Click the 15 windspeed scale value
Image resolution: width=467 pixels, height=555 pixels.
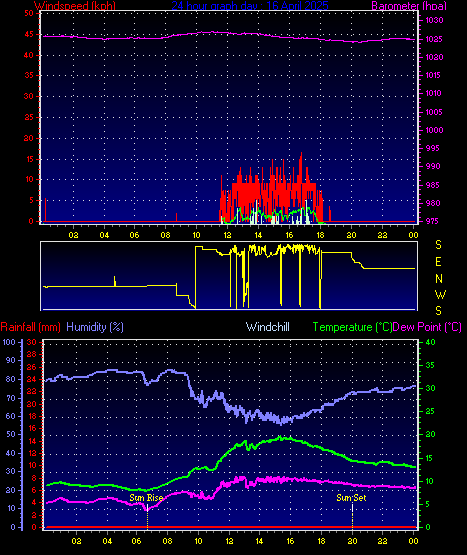tap(29, 159)
